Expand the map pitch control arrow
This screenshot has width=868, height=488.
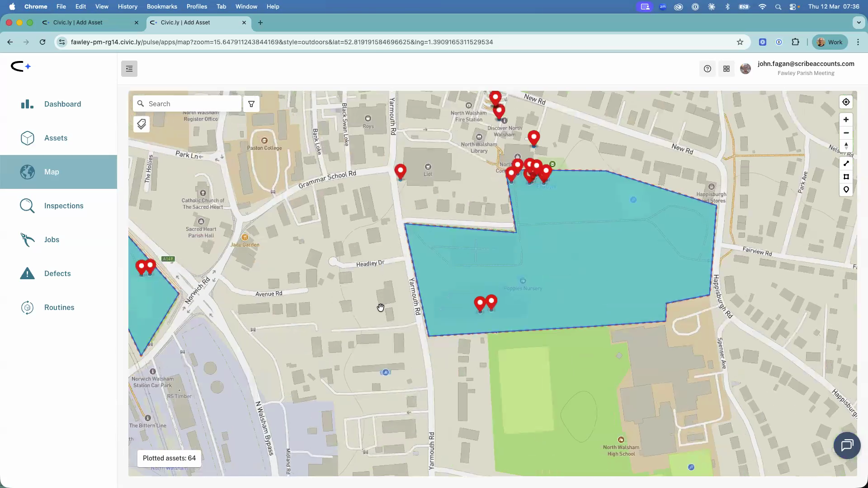click(x=846, y=145)
